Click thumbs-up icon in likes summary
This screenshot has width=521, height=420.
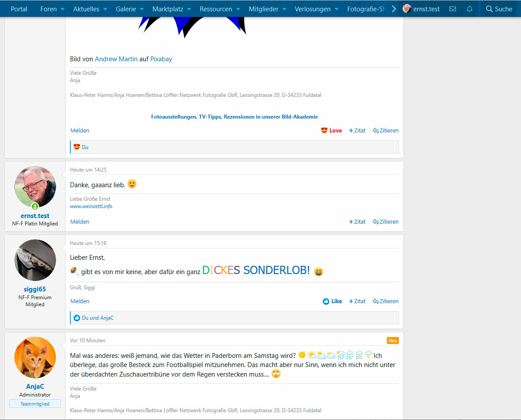coord(77,318)
